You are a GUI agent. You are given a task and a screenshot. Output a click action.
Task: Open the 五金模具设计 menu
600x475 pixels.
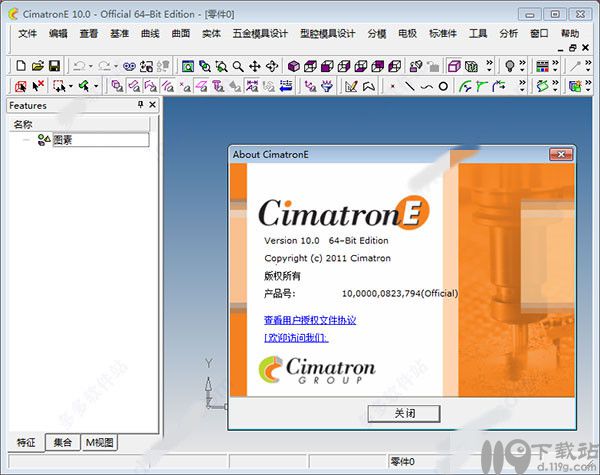pyautogui.click(x=260, y=34)
